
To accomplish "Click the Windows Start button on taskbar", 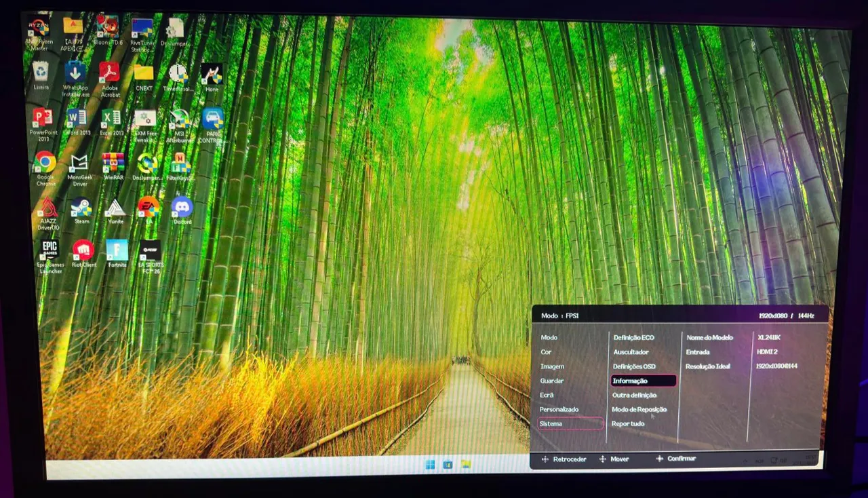I will click(x=430, y=465).
